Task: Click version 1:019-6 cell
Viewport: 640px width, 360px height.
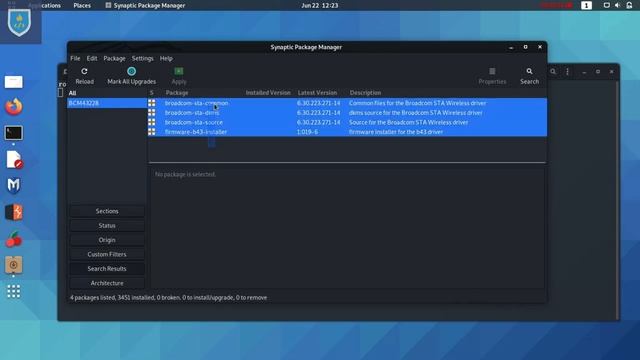Action: pyautogui.click(x=307, y=132)
